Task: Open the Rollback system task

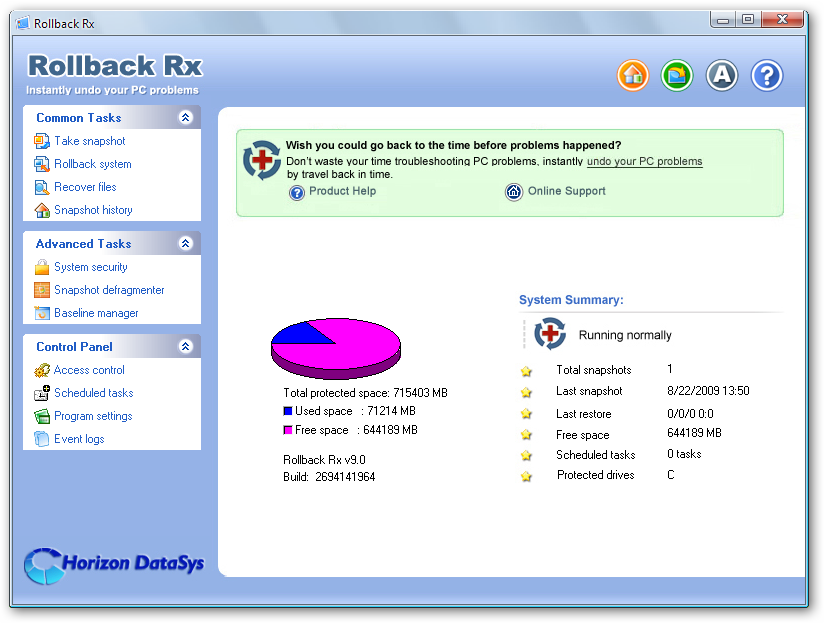Action: point(92,164)
